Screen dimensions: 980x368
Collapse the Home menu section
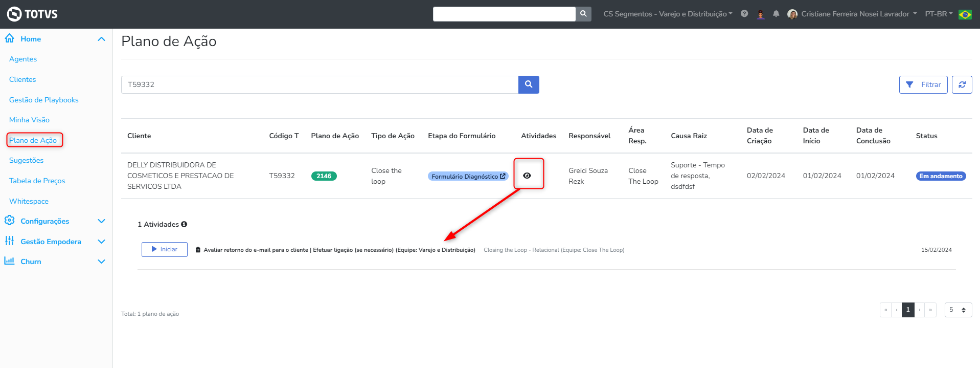101,39
